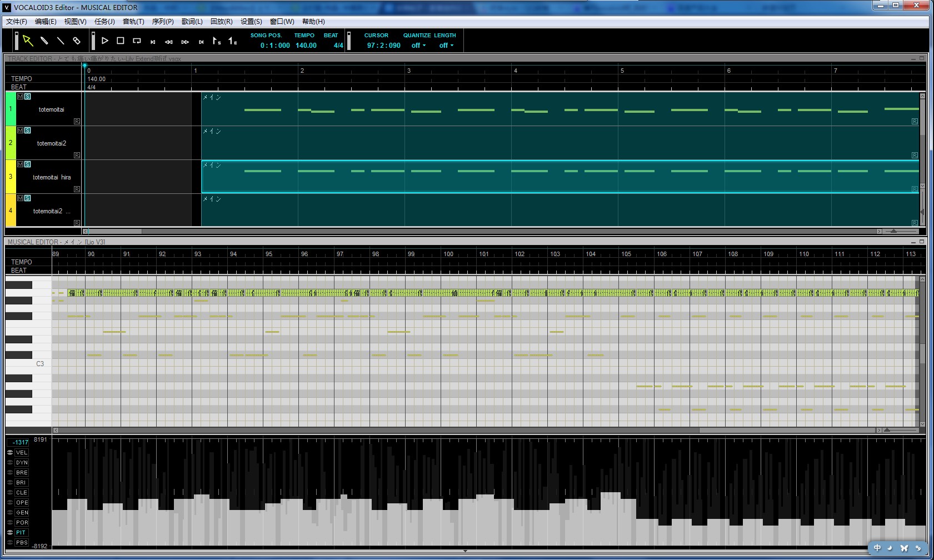
Task: Select the VEL control parameter
Action: tap(22, 453)
